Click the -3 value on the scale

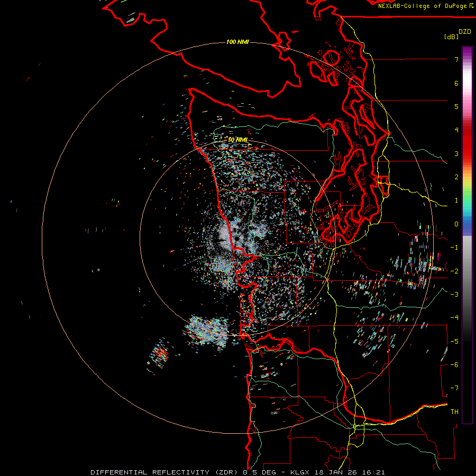point(454,295)
